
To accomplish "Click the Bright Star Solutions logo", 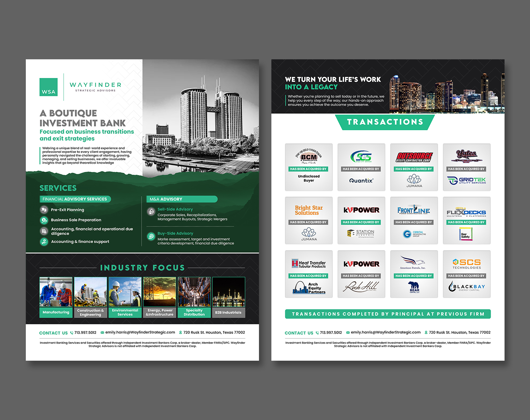I will click(x=309, y=210).
